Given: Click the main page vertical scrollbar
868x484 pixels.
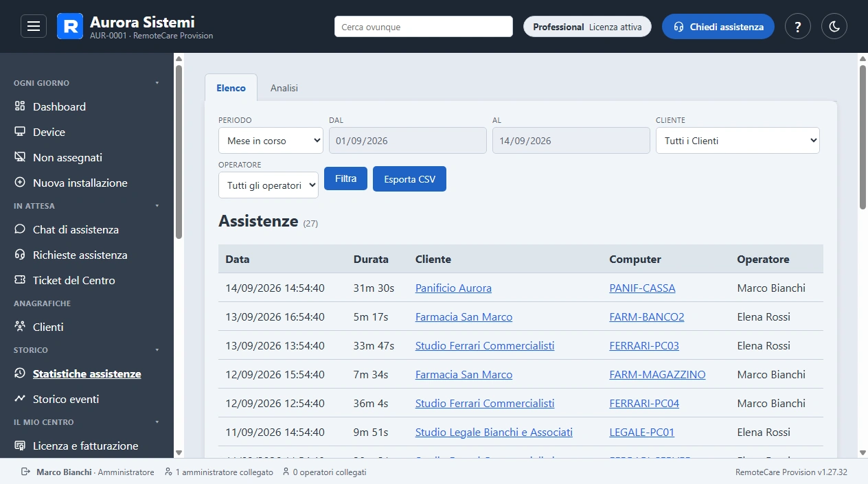Looking at the screenshot, I should [x=863, y=137].
